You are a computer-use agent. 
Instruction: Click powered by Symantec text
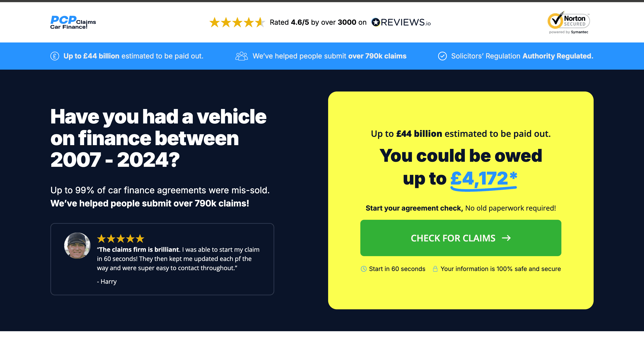(x=568, y=32)
